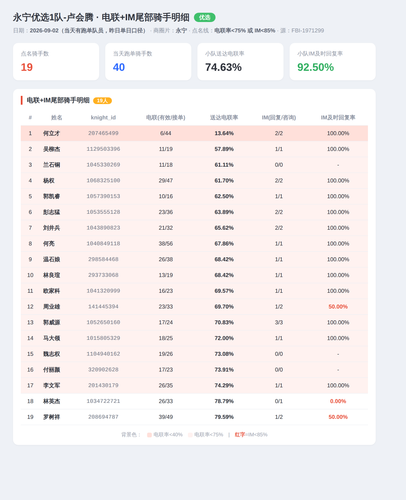Viewport: 406px width, 500px height.
Task: Click the 11/18 call ratio cell
Action: [166, 165]
